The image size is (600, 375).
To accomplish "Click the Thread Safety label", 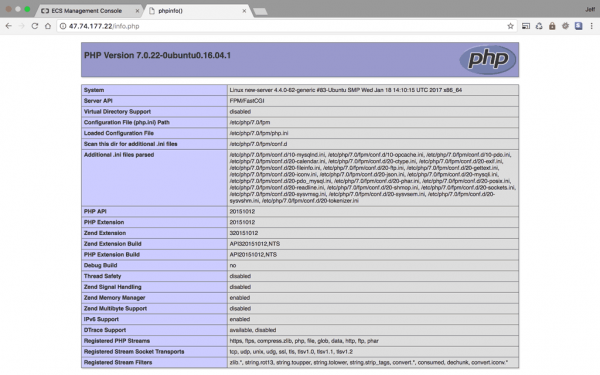I will point(102,276).
